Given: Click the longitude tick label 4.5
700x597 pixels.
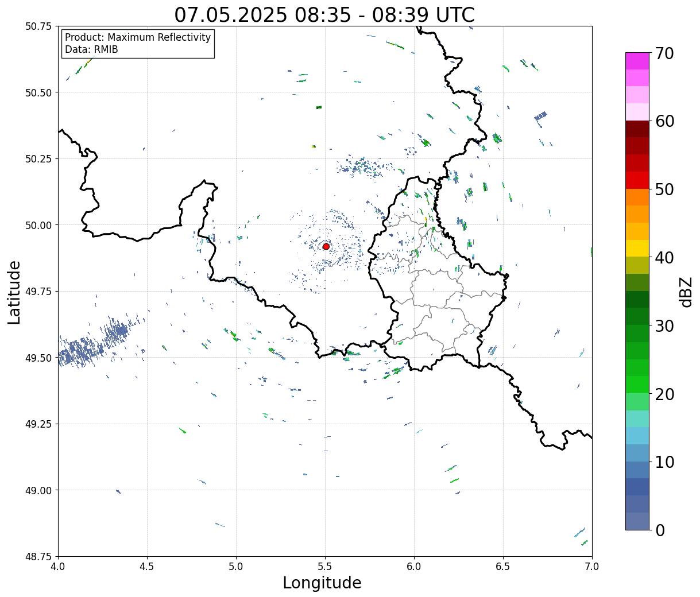Looking at the screenshot, I should [147, 566].
